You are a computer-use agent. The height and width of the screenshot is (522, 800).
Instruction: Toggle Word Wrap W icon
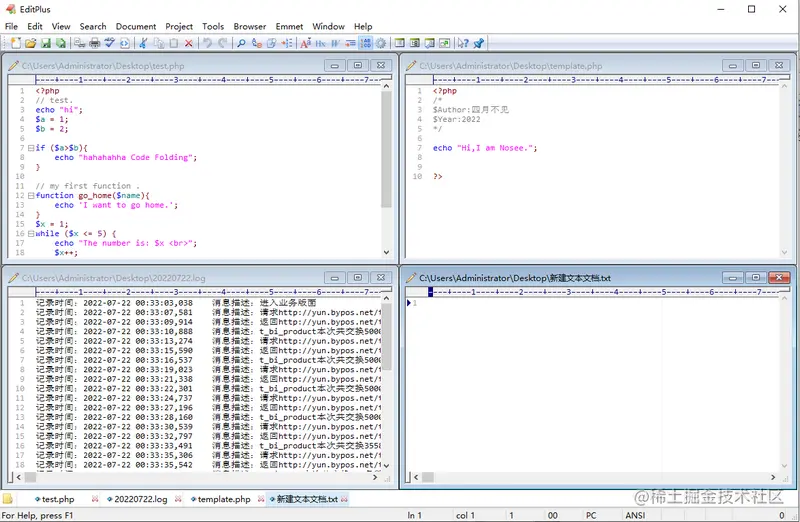pyautogui.click(x=335, y=43)
